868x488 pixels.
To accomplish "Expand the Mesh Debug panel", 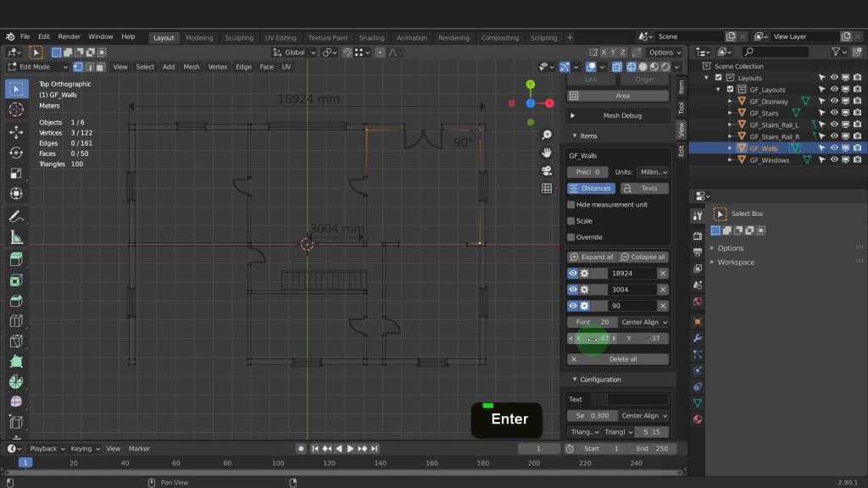I will tap(621, 115).
